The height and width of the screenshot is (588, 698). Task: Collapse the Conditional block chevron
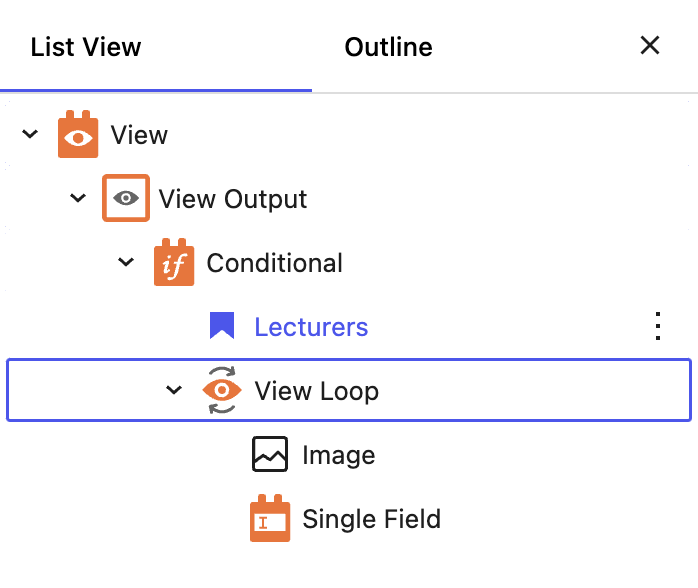pyautogui.click(x=126, y=262)
